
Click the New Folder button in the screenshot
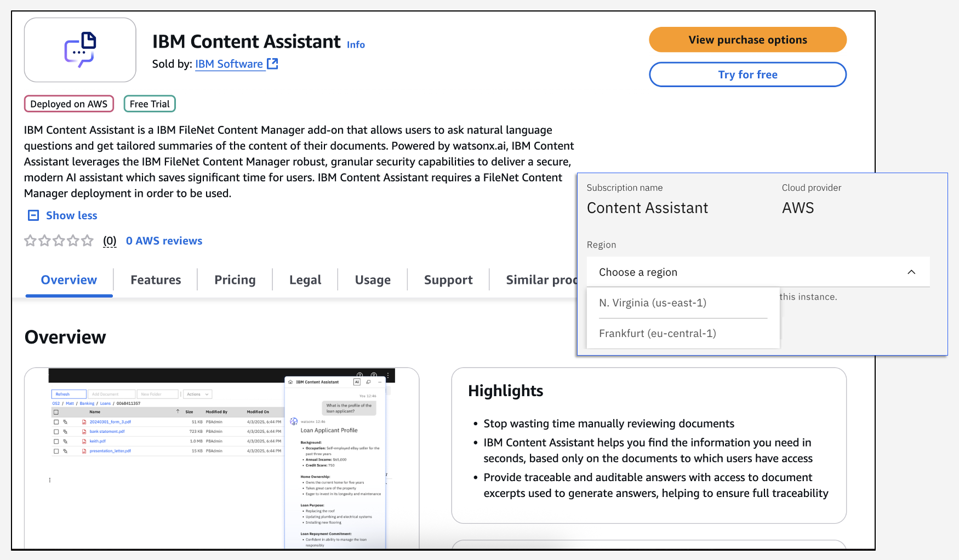pyautogui.click(x=157, y=394)
